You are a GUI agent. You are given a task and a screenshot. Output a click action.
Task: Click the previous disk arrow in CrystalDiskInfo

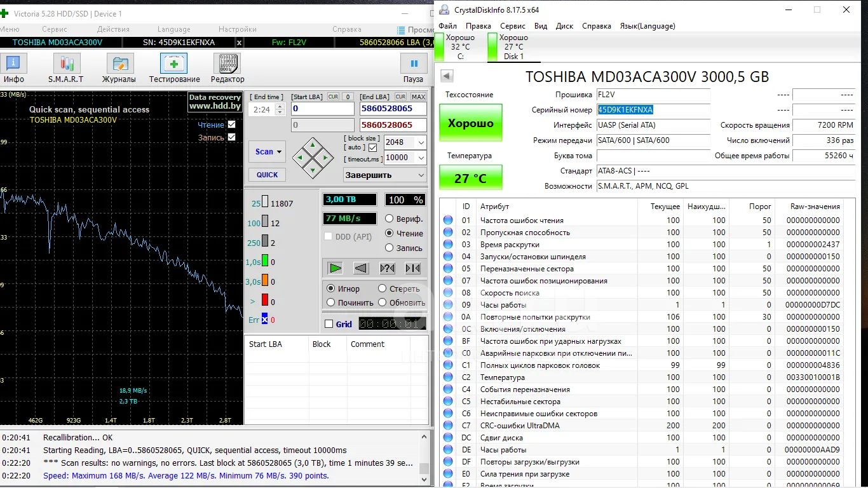click(x=447, y=76)
